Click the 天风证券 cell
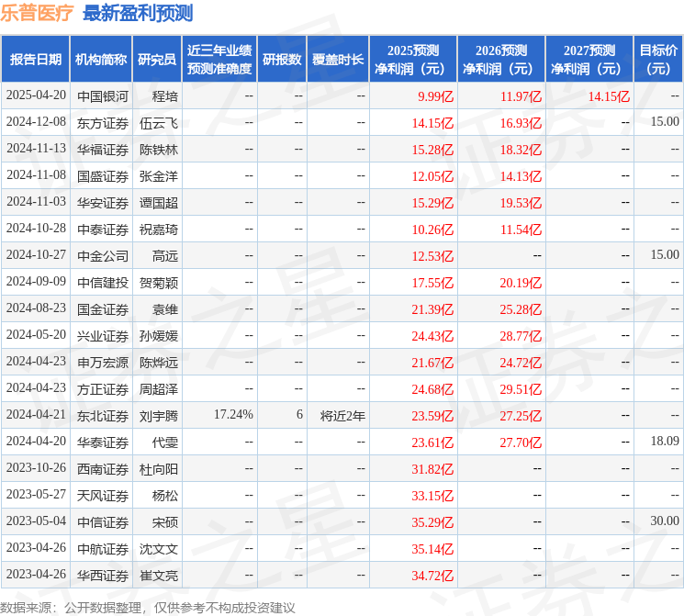 point(103,496)
